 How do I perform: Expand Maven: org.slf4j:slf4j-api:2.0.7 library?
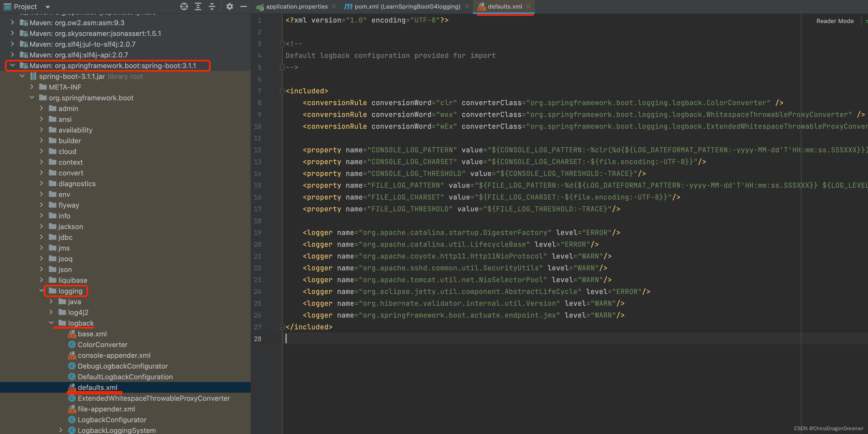[x=12, y=54]
